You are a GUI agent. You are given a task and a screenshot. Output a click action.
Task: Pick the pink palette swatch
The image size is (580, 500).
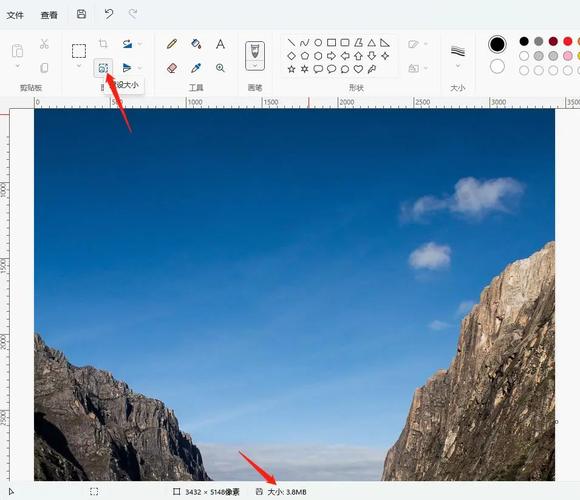[568, 56]
